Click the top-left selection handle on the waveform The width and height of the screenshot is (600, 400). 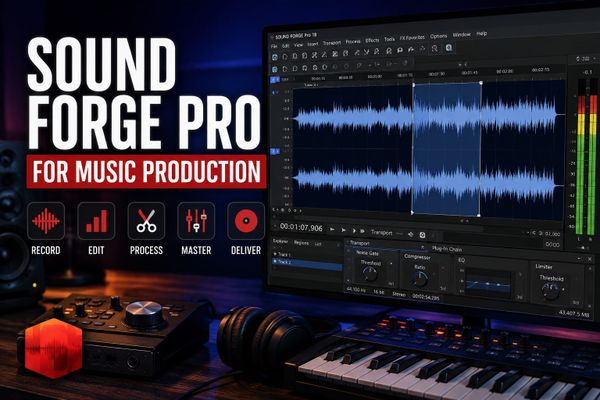414,85
